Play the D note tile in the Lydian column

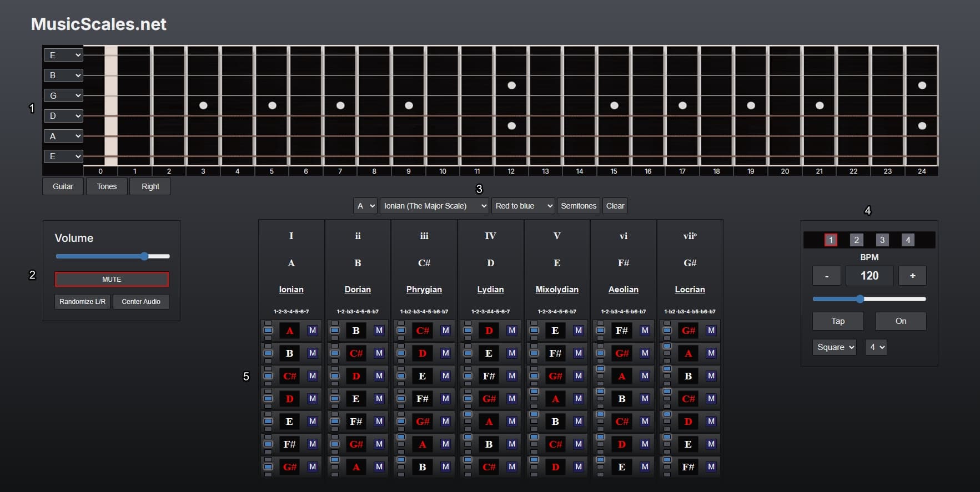point(489,331)
